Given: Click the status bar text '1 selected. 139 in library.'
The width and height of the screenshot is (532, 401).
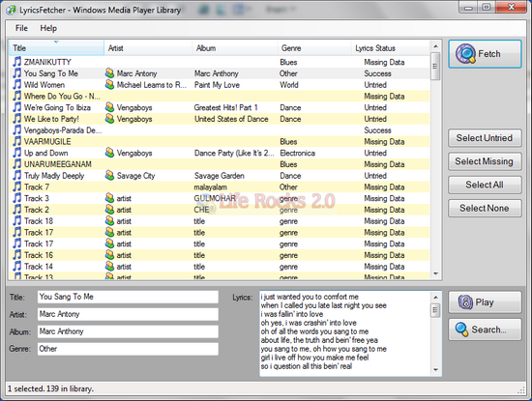Looking at the screenshot, I should pos(50,388).
